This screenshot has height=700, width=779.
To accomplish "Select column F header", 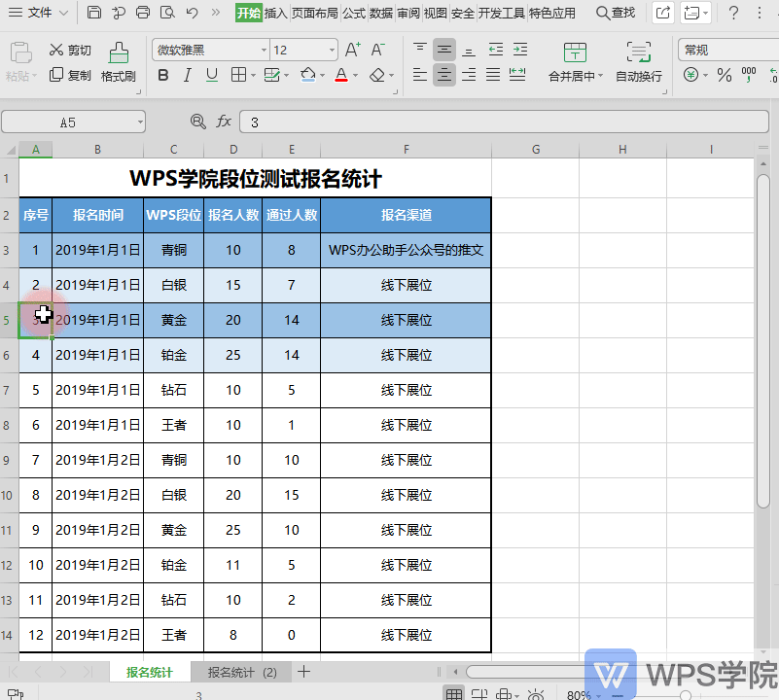I will tap(406, 150).
